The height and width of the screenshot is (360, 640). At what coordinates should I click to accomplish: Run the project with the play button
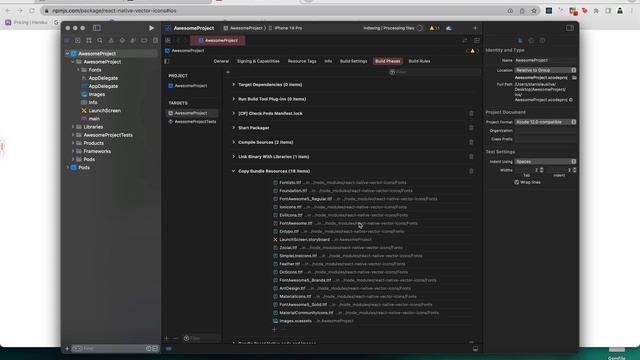click(x=151, y=28)
